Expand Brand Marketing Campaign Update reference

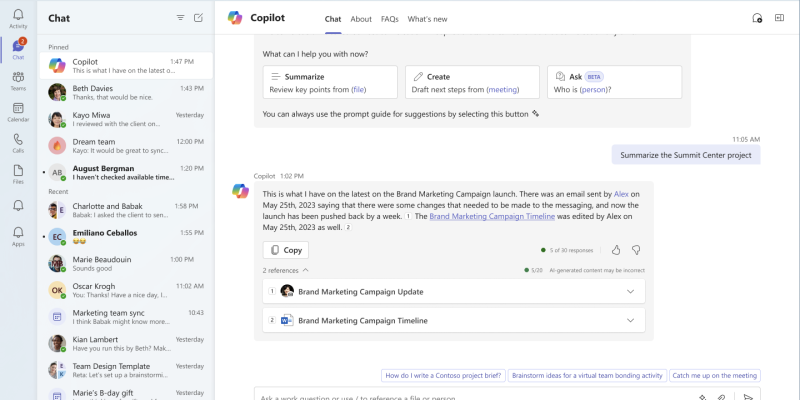click(x=630, y=291)
